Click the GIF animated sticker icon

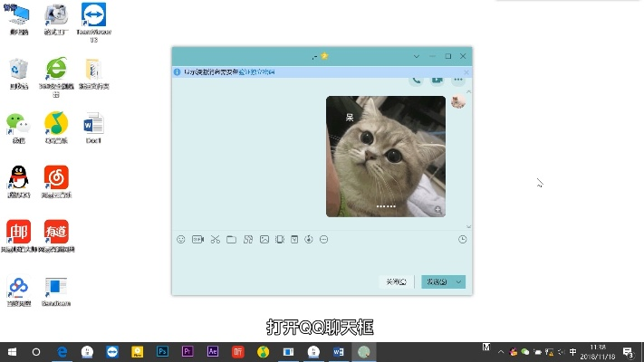[x=197, y=239]
